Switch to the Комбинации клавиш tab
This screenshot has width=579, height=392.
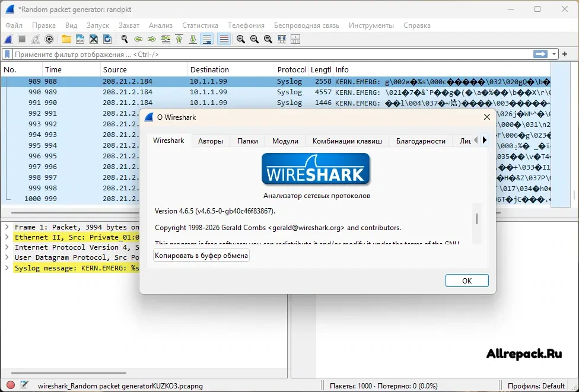(347, 141)
